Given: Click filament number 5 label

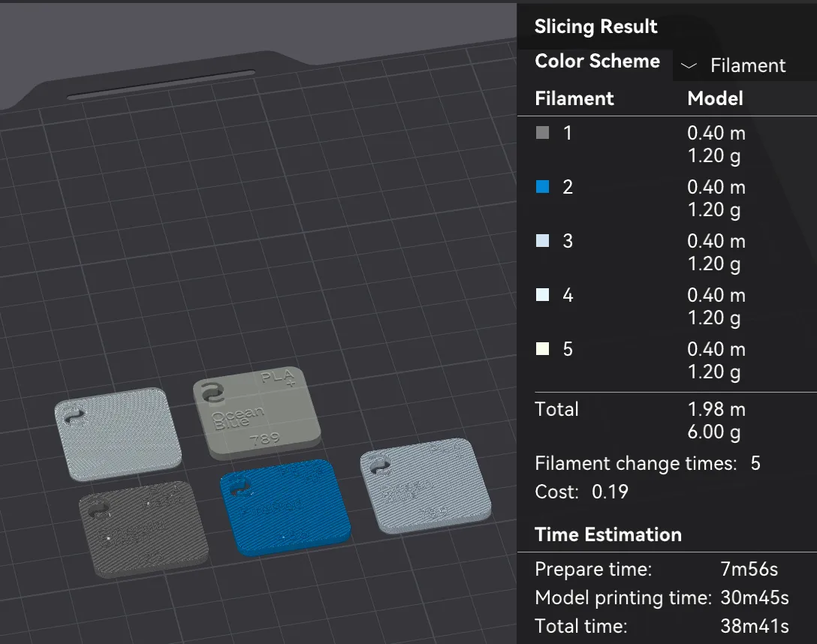Looking at the screenshot, I should click(568, 349).
